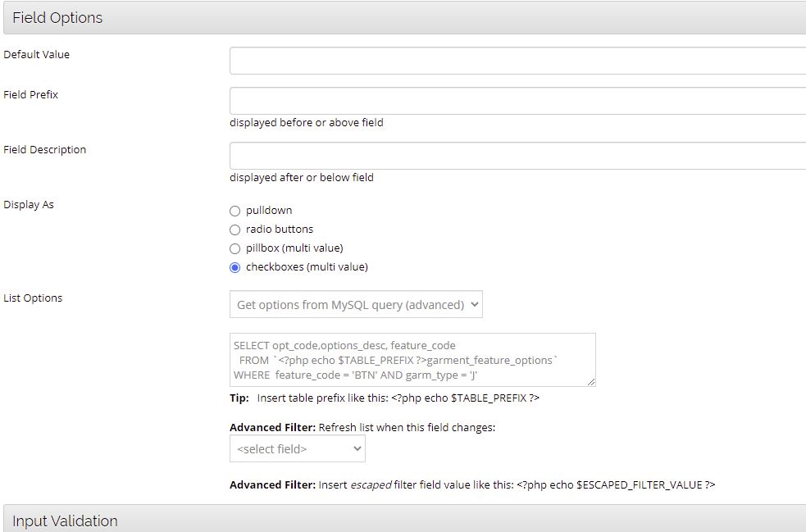Image resolution: width=806 pixels, height=532 pixels.
Task: Click into the Field Description input
Action: tap(517, 156)
